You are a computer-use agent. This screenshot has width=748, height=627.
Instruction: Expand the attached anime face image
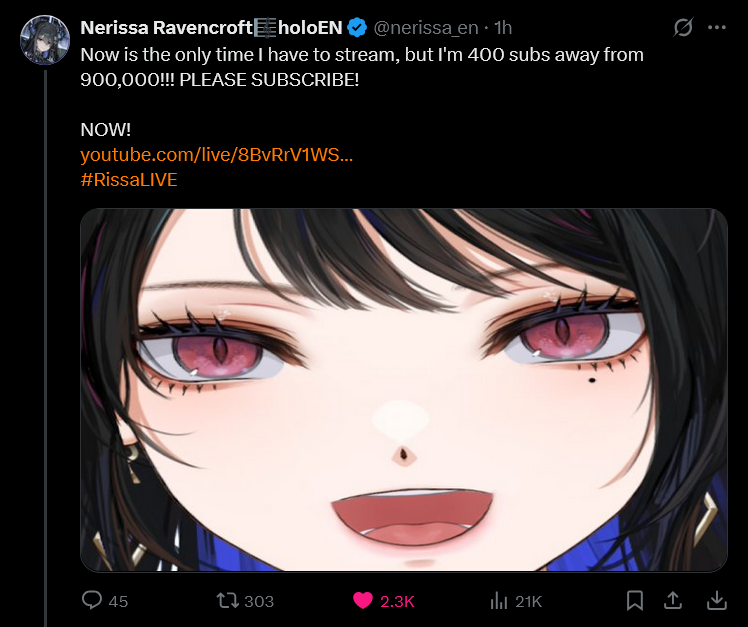click(404, 390)
